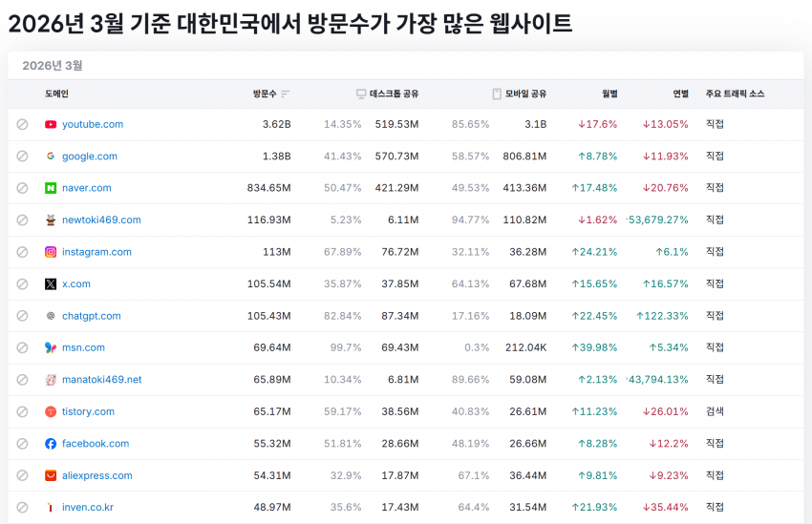
Task: Click the Naver green N icon
Action: click(51, 188)
